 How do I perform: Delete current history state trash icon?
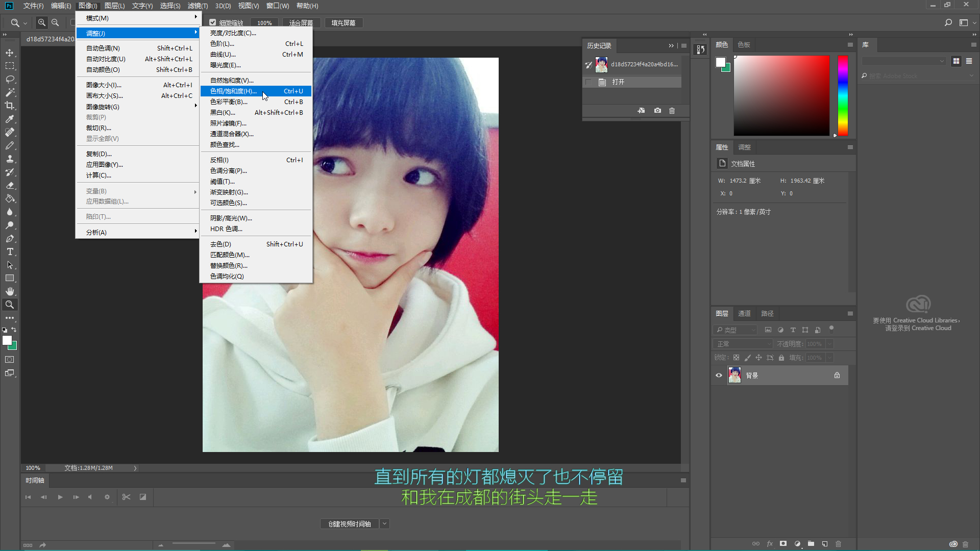coord(672,111)
